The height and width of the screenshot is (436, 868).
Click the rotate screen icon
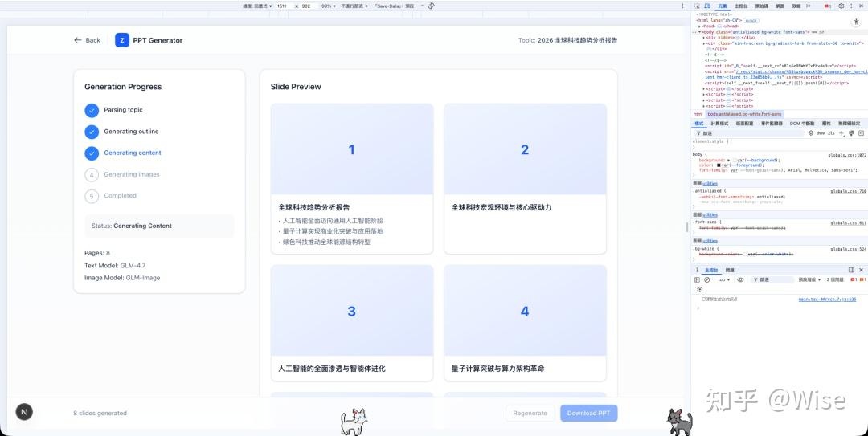click(432, 6)
